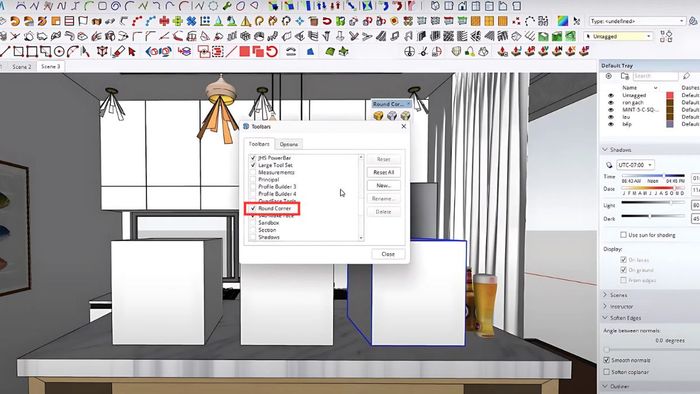This screenshot has height=394, width=700.
Task: Click the tag folder icon in tray
Action: click(625, 76)
